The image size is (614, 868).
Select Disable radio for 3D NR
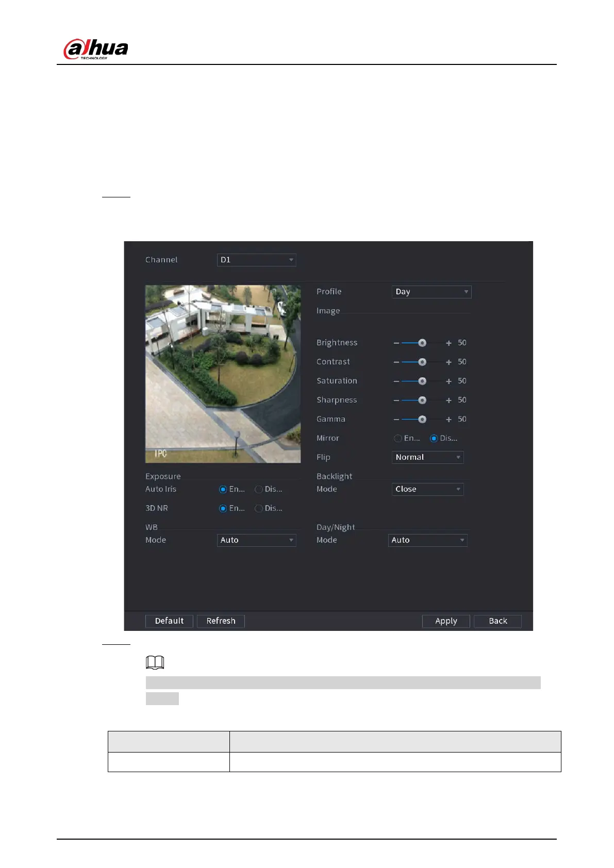259,508
